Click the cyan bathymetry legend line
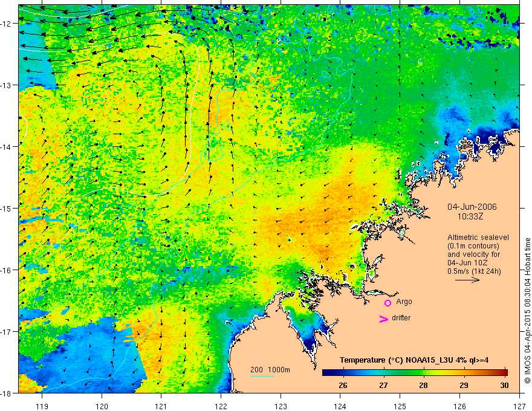532x411 pixels. (262, 376)
